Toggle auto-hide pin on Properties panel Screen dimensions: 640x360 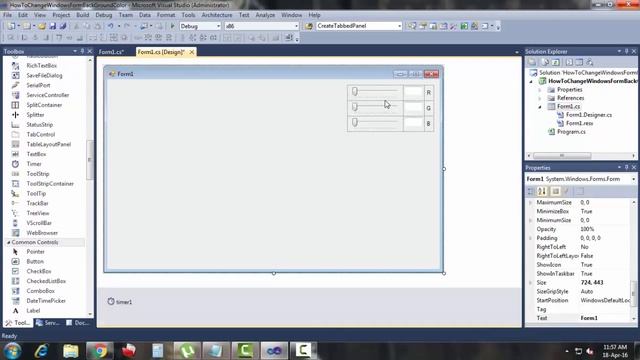tap(627, 167)
